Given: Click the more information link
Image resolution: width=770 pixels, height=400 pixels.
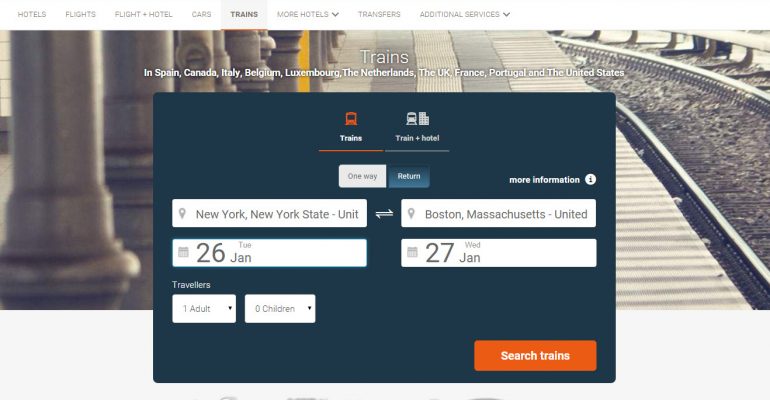Looking at the screenshot, I should [544, 180].
